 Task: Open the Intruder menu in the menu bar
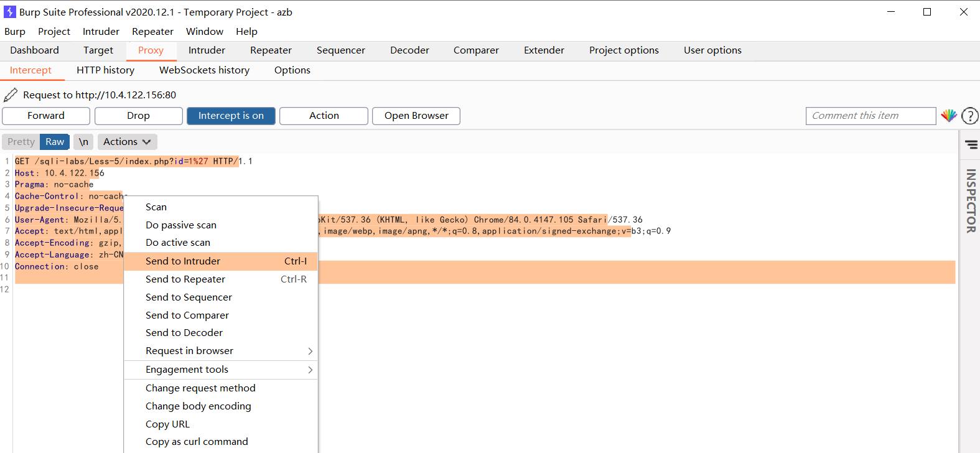(101, 31)
